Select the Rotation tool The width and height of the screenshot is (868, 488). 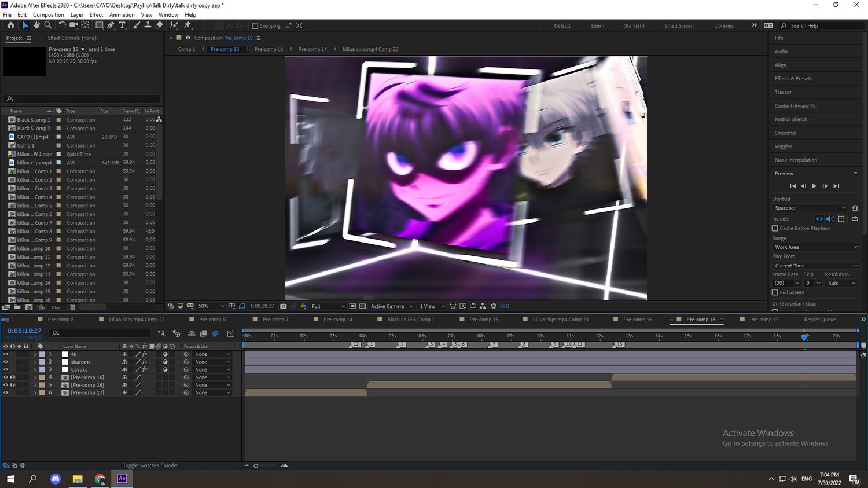tap(62, 25)
